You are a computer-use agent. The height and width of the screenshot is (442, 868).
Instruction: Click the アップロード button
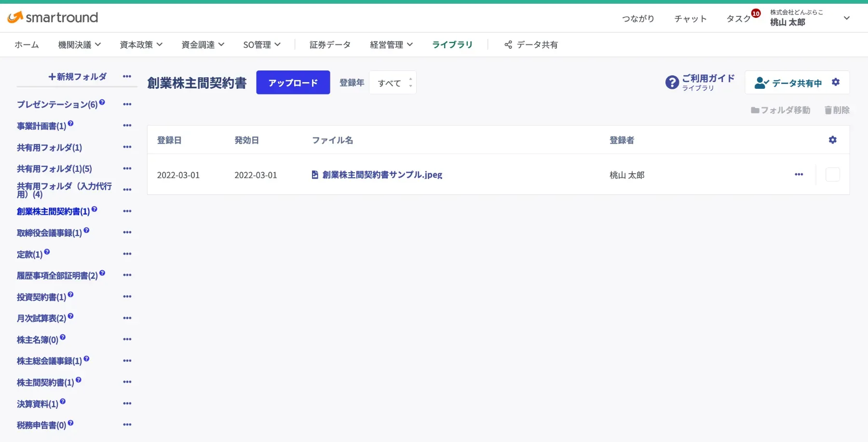pos(293,83)
